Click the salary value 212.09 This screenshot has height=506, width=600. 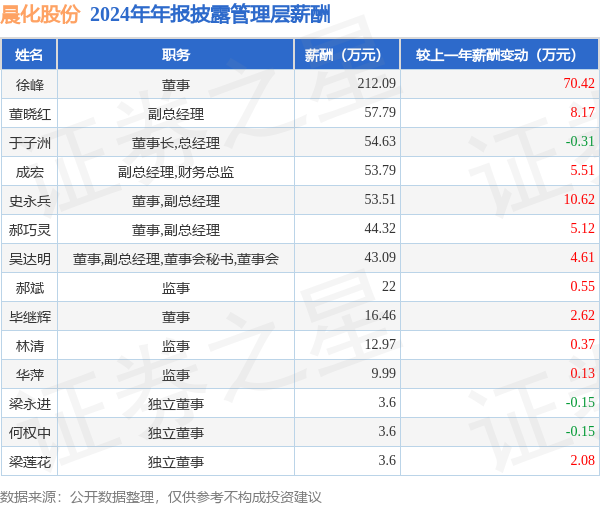click(377, 83)
